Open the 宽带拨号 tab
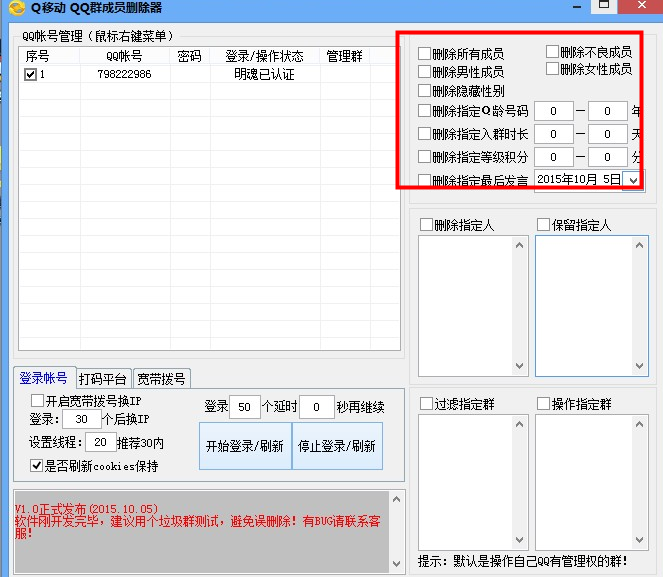This screenshot has height=577, width=663. click(162, 379)
